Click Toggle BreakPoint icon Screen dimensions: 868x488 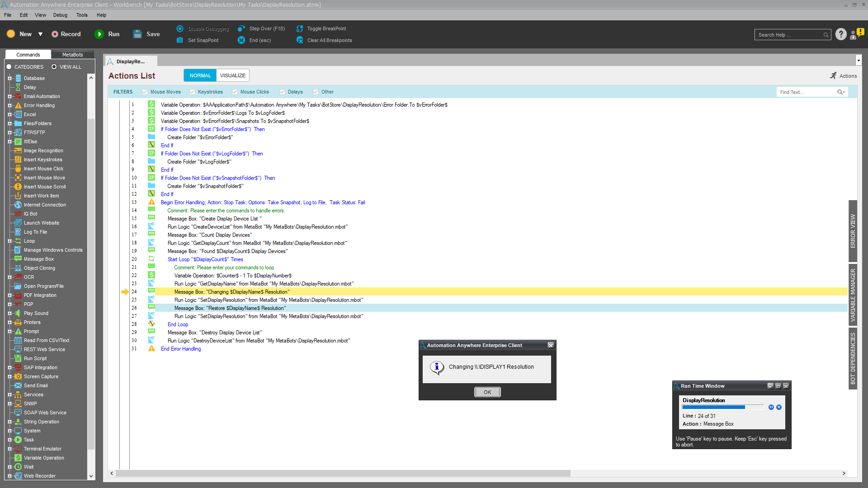(x=300, y=28)
